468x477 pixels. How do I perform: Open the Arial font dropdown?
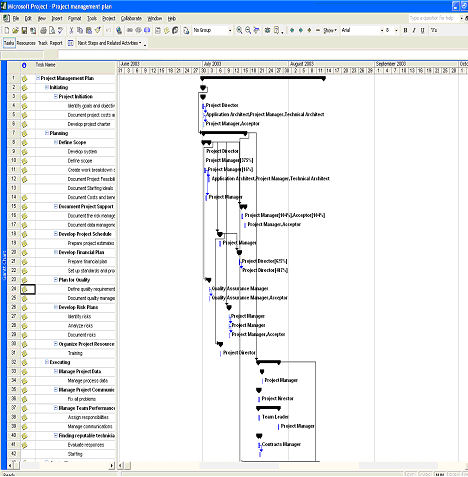click(x=382, y=30)
